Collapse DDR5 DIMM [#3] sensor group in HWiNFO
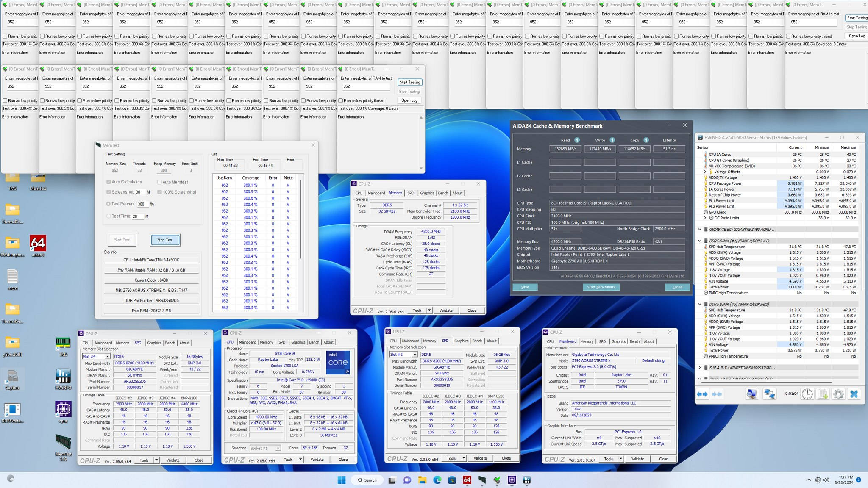The width and height of the screenshot is (868, 488). coord(700,304)
